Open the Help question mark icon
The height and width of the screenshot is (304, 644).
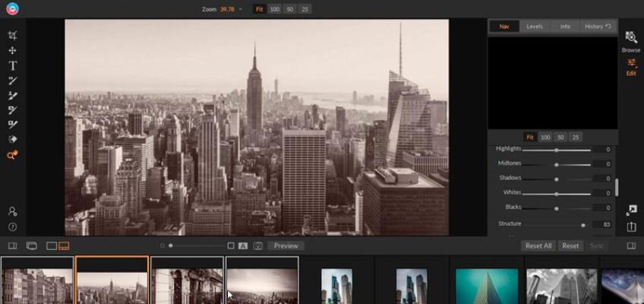pyautogui.click(x=13, y=226)
